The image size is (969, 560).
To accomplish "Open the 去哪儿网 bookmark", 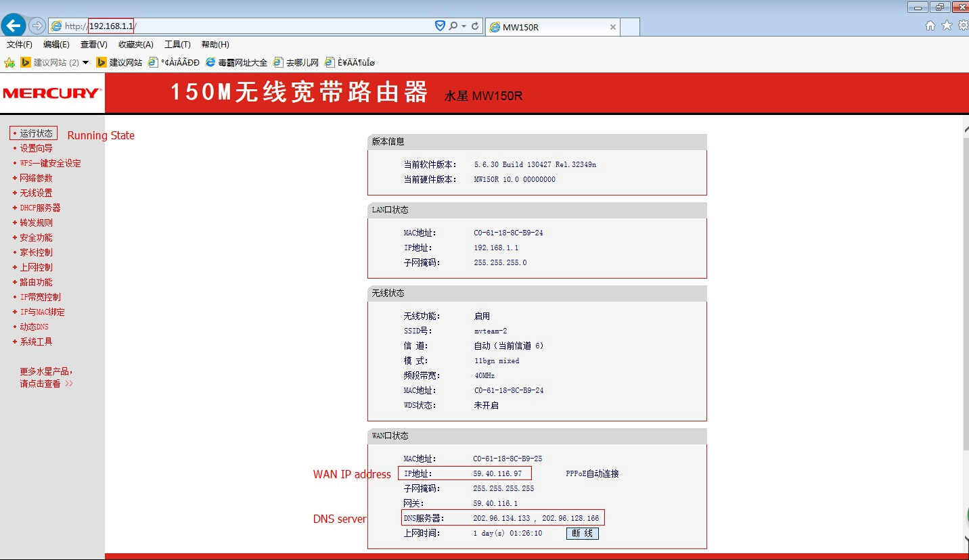I will coord(296,62).
